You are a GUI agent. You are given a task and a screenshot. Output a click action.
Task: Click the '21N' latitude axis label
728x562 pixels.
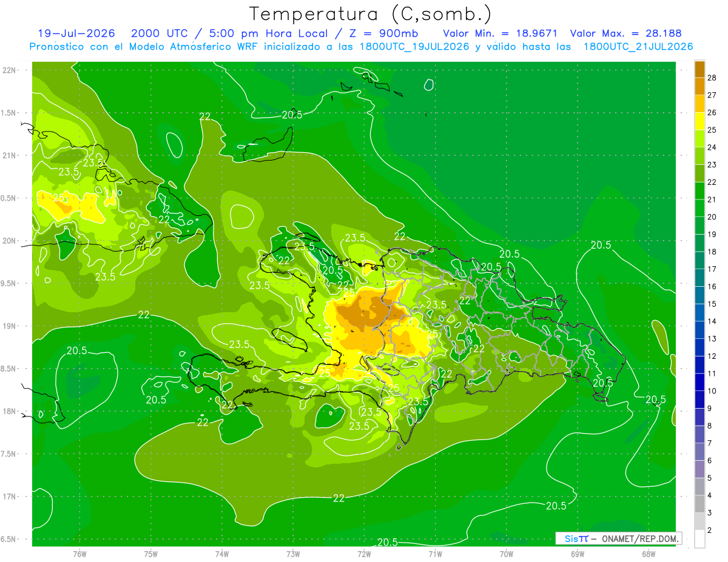tap(10, 156)
